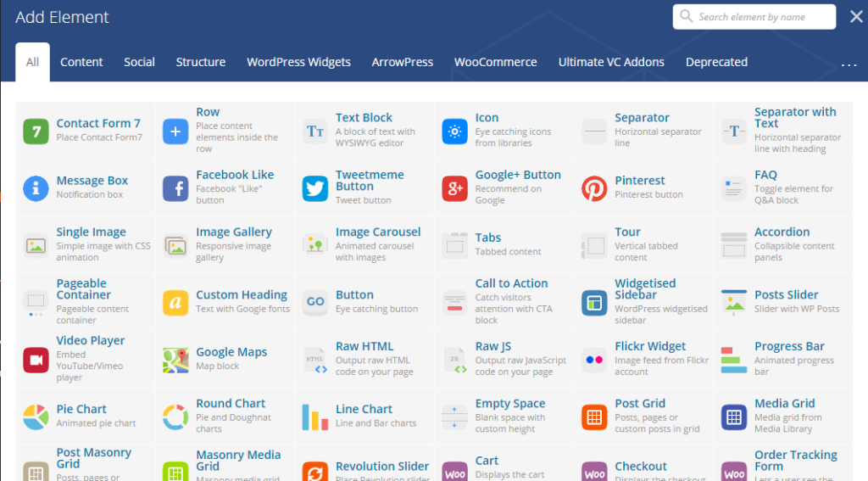Add the Post Masonry Grid element

coord(86,463)
